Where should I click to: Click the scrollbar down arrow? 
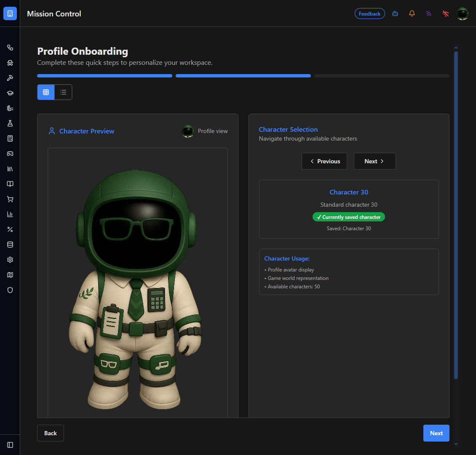pyautogui.click(x=456, y=444)
